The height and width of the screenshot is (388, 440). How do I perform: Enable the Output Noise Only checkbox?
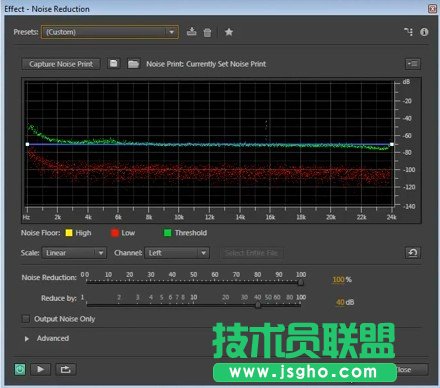pyautogui.click(x=26, y=319)
